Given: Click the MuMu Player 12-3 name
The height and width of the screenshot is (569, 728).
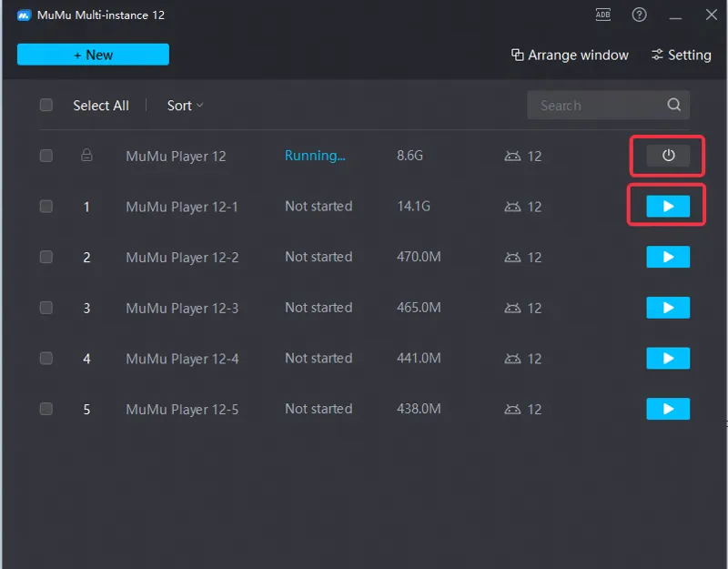Looking at the screenshot, I should coord(183,308).
